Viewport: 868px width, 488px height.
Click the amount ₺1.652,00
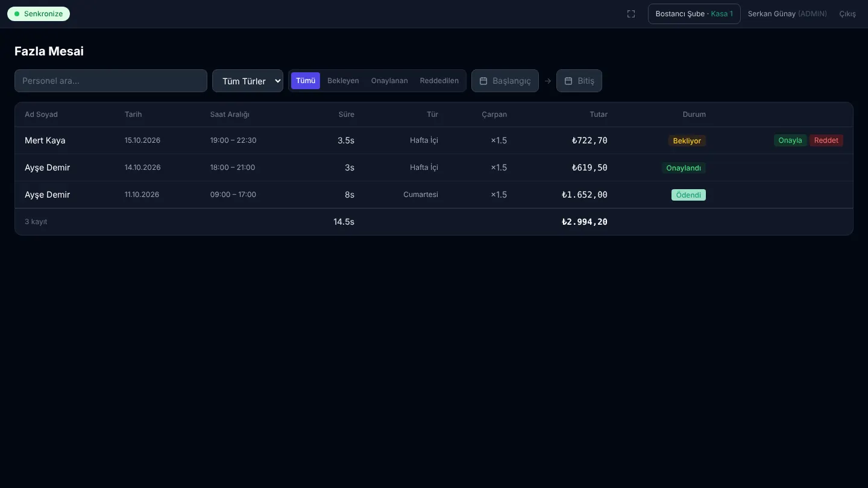pyautogui.click(x=585, y=195)
